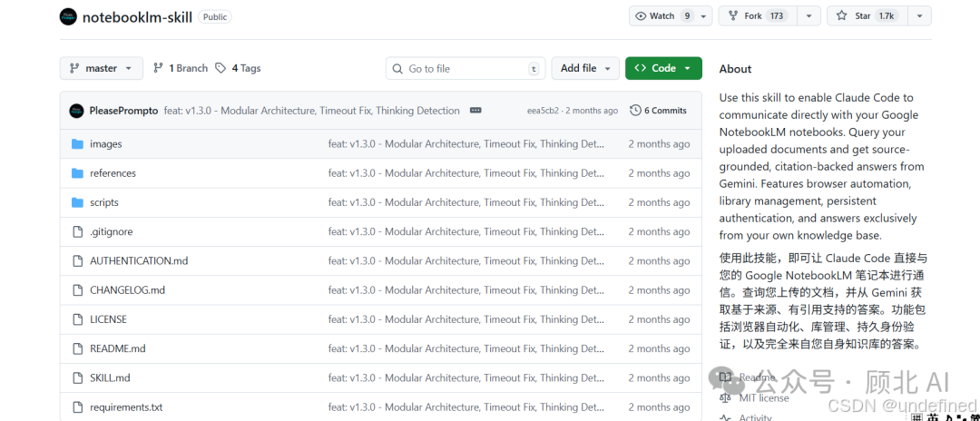Click the MIT license link in About

[764, 398]
